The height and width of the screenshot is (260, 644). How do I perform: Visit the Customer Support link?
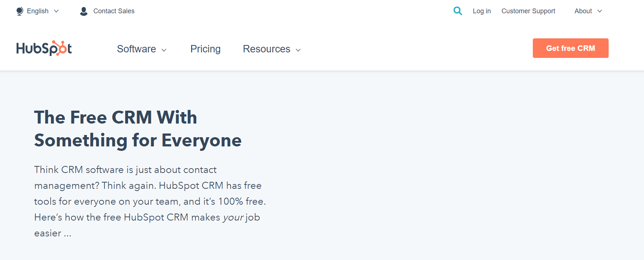tap(528, 11)
